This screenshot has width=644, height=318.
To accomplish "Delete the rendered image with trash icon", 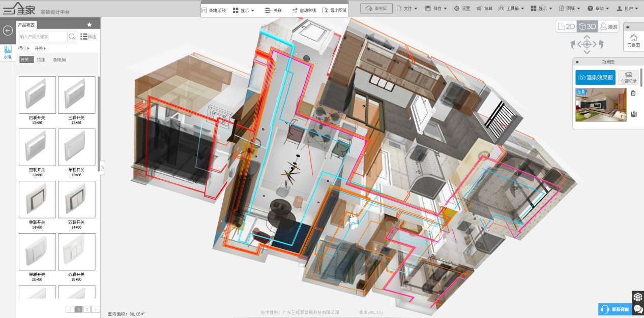I will pos(633,93).
